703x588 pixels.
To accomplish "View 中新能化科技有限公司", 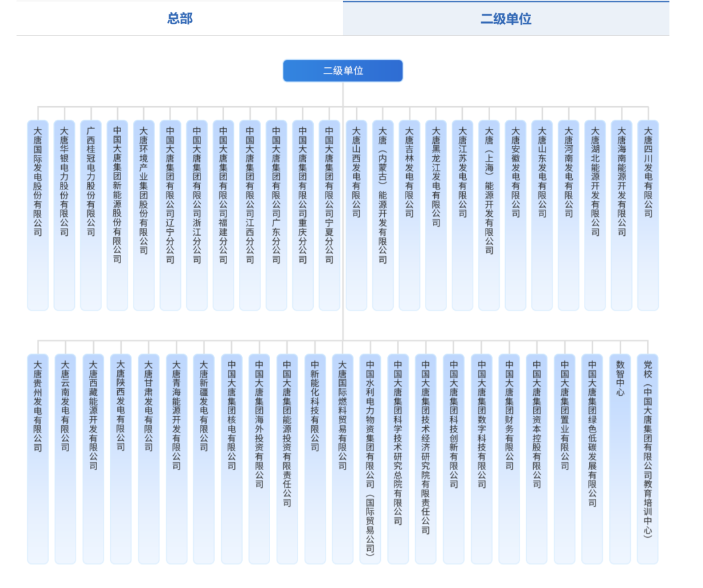I will pyautogui.click(x=315, y=459).
